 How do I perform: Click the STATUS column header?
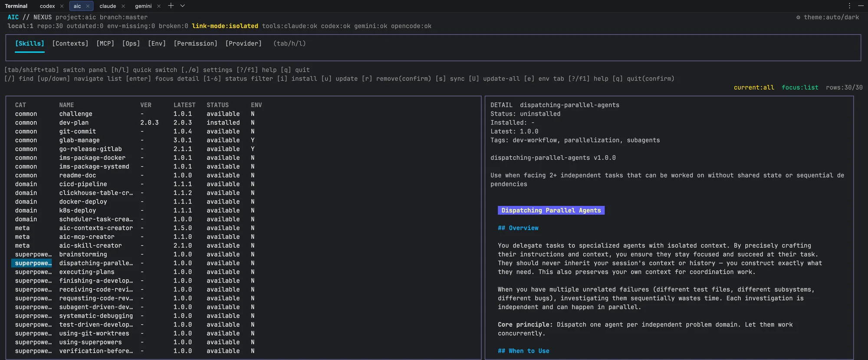(x=217, y=105)
